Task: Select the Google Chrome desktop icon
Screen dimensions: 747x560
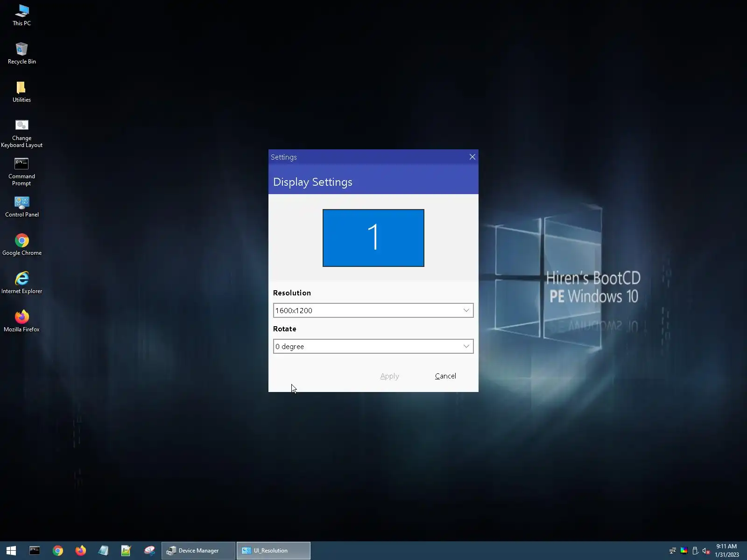Action: click(x=21, y=245)
